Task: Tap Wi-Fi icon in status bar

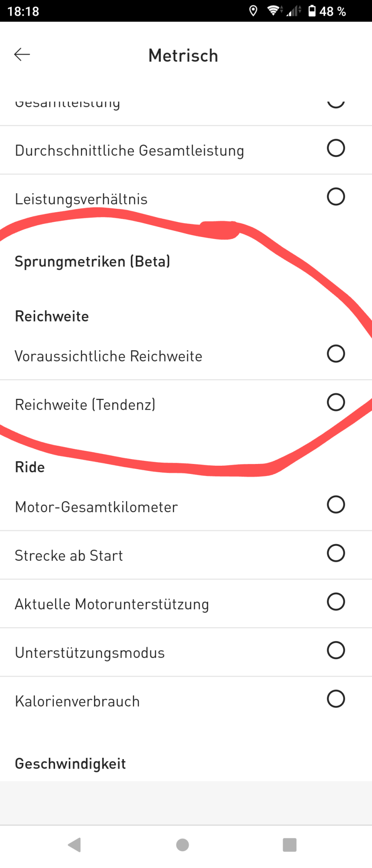Action: [274, 11]
